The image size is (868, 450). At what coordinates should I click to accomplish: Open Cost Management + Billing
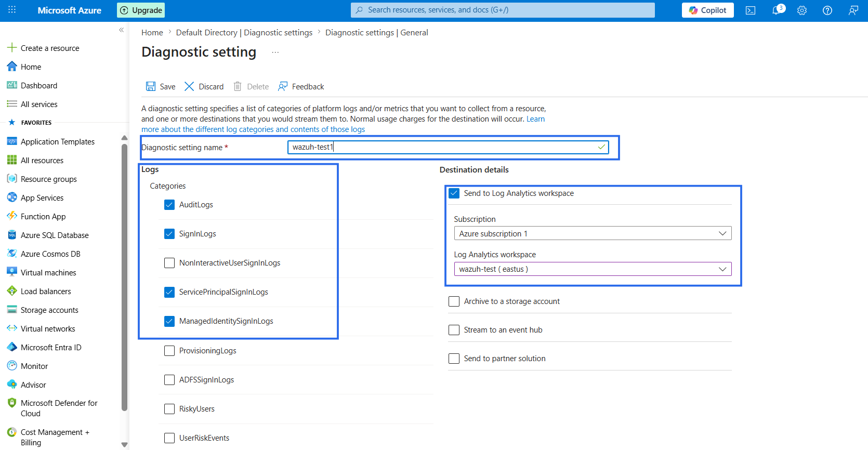(55, 437)
